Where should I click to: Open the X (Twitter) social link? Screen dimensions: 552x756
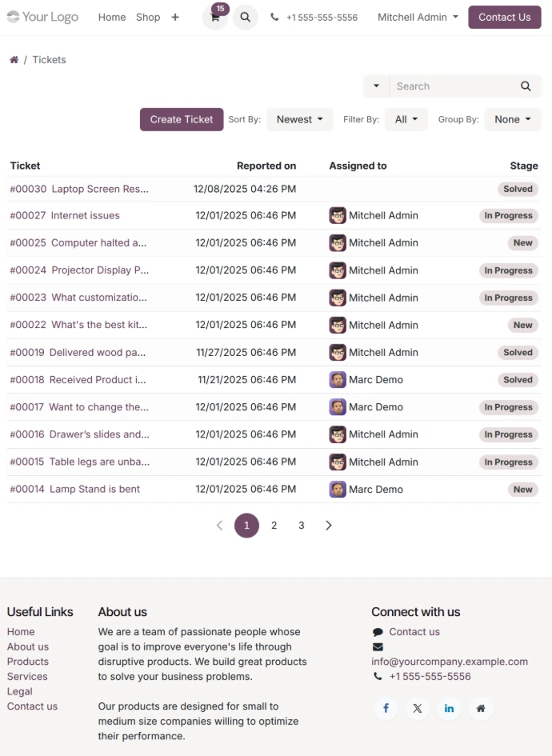pos(417,708)
